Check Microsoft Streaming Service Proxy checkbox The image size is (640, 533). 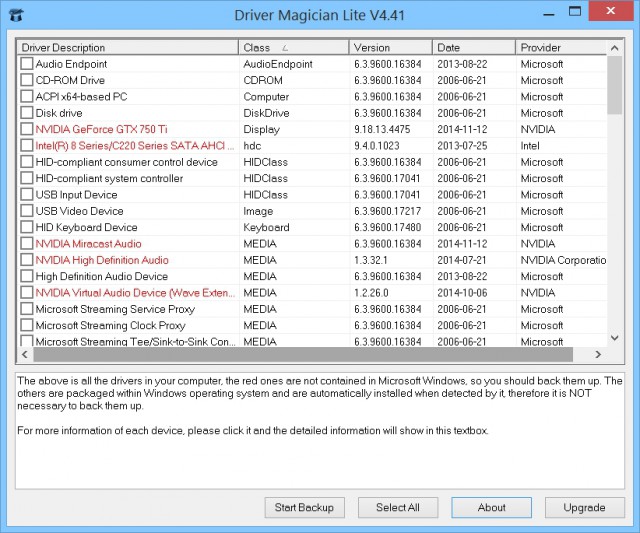[x=27, y=309]
